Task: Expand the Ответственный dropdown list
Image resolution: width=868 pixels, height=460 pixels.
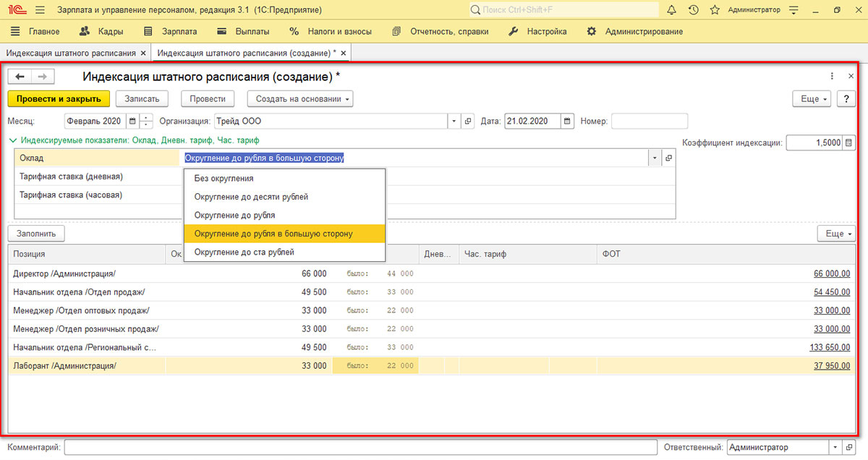Action: pyautogui.click(x=836, y=448)
